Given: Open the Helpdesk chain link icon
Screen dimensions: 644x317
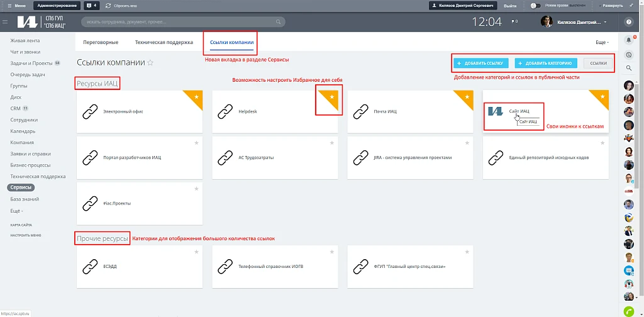Looking at the screenshot, I should coord(225,111).
